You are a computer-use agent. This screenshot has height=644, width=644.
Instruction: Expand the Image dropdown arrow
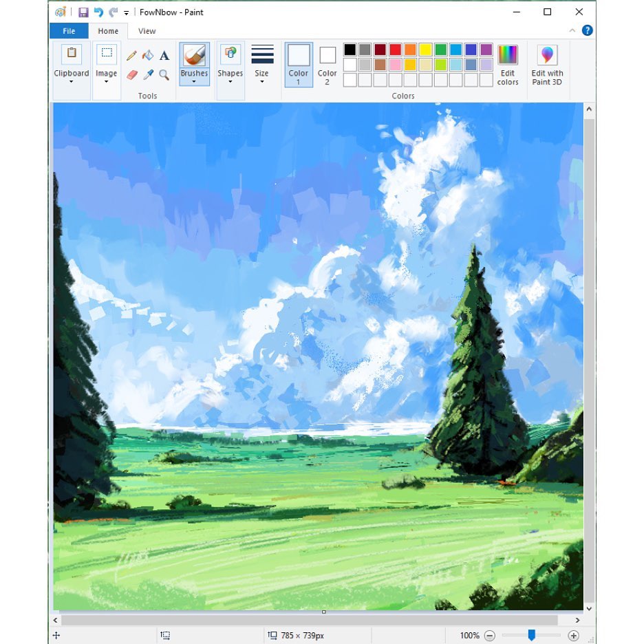point(107,82)
